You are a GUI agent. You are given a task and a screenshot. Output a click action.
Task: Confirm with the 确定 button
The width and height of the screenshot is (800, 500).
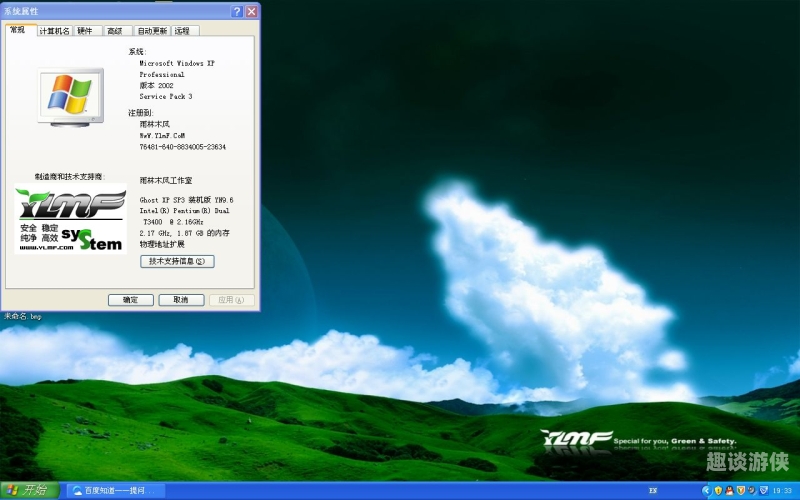click(131, 300)
